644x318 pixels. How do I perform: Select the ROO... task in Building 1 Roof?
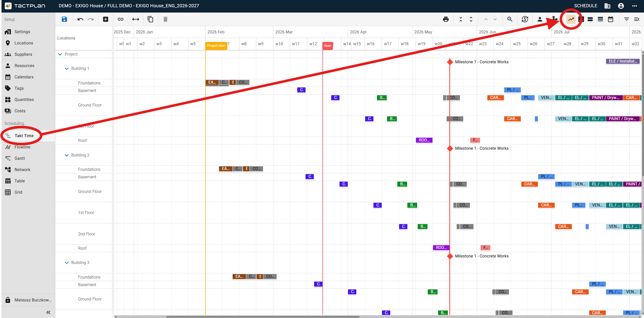coord(424,140)
